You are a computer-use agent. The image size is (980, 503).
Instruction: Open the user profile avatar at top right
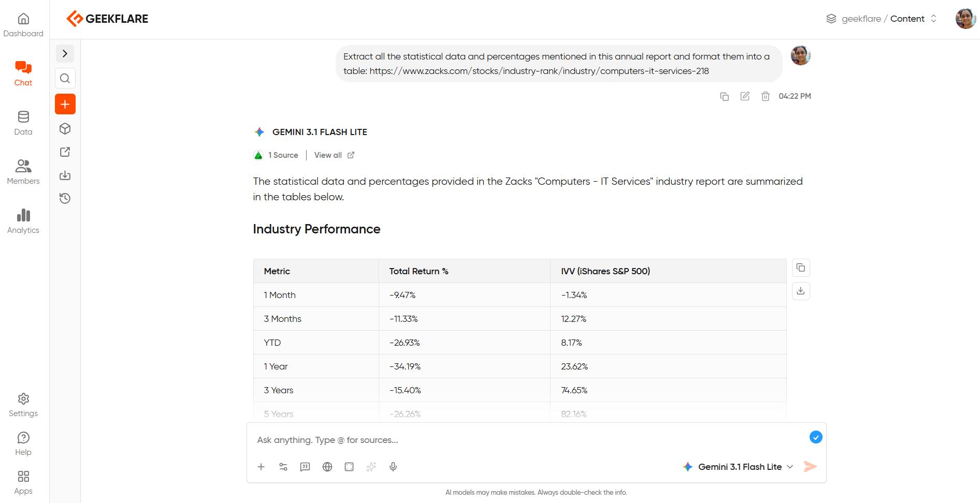(x=965, y=19)
